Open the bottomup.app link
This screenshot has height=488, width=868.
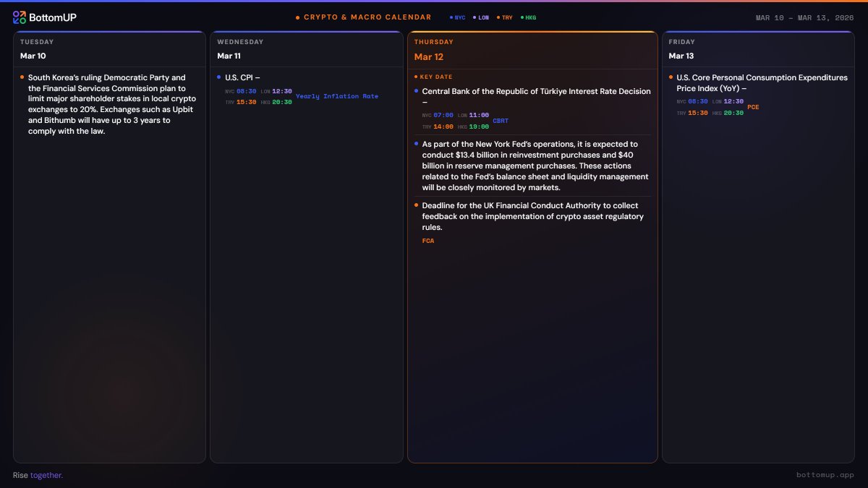coord(825,475)
